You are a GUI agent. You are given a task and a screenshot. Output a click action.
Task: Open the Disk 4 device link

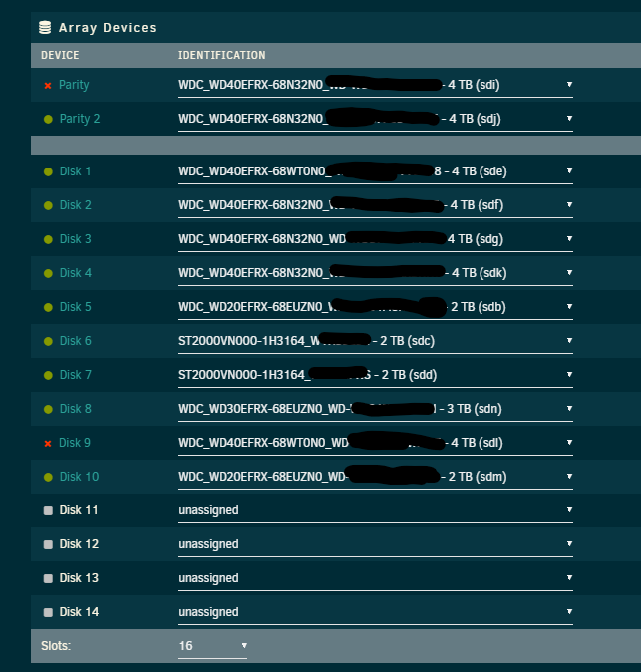pos(76,273)
